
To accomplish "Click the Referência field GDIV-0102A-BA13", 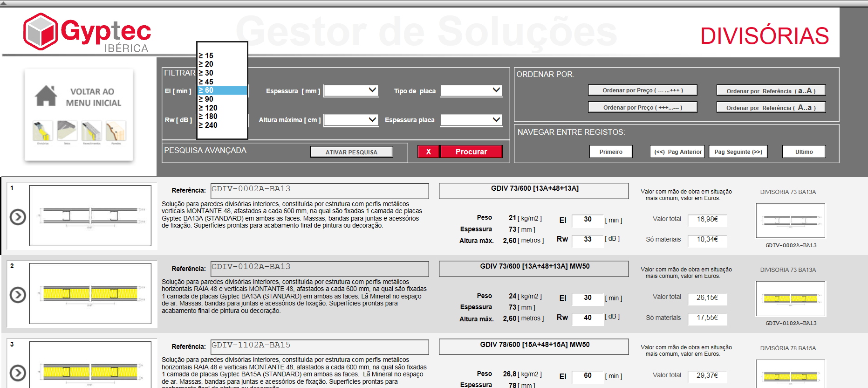I will pyautogui.click(x=320, y=269).
